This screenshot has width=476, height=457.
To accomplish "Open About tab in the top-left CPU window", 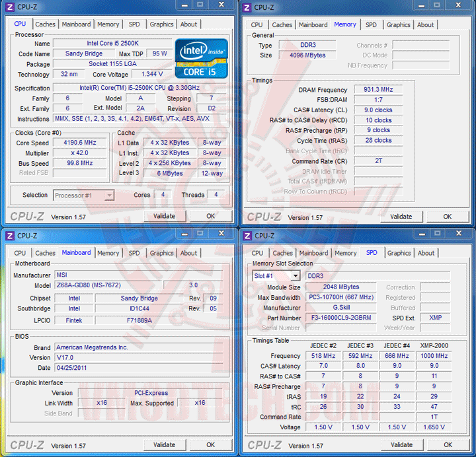I will [x=188, y=24].
